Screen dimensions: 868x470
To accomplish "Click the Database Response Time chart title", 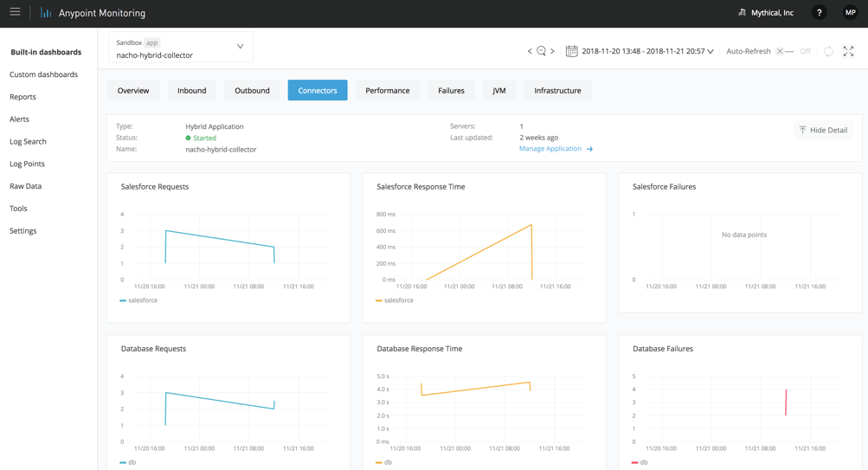I will coord(420,349).
